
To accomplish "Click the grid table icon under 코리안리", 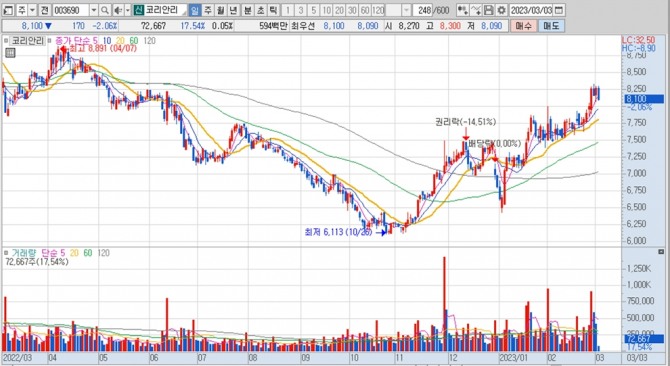I will pos(10,53).
